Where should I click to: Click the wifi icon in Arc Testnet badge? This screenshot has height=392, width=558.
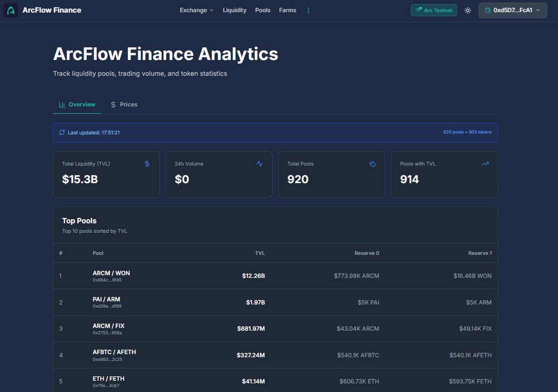pos(418,10)
